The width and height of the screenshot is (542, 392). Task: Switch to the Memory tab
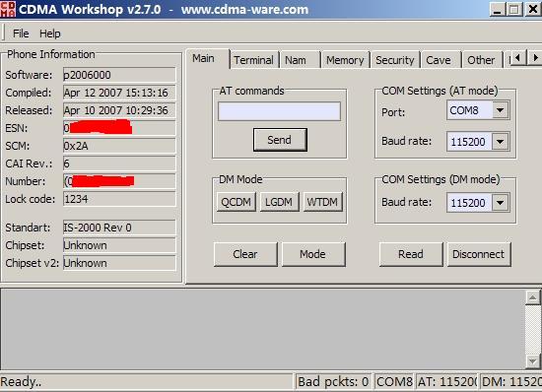pos(345,60)
